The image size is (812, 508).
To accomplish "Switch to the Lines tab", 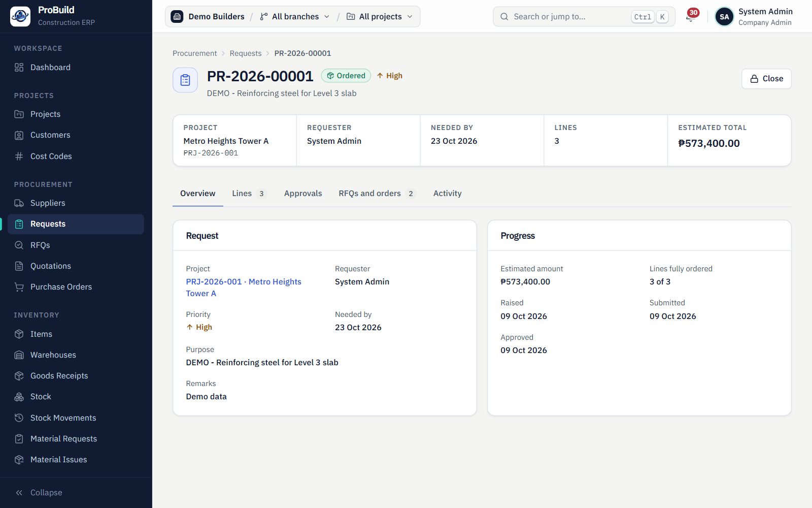I will 249,193.
